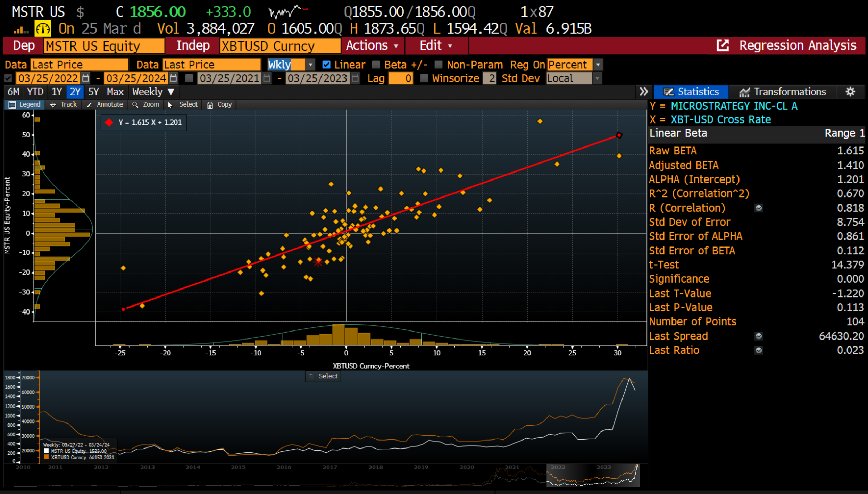Click the yellow gauge icon near ticker
Viewport: 868px width, 494px height.
pos(42,28)
